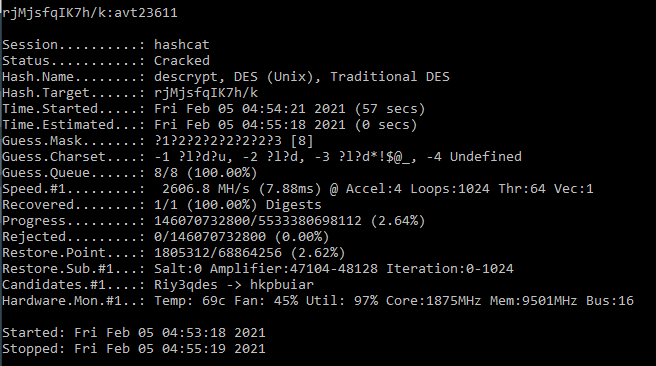Click the Hash.Target rjMjsfqIK7h/k value
The width and height of the screenshot is (656, 366).
(x=206, y=93)
